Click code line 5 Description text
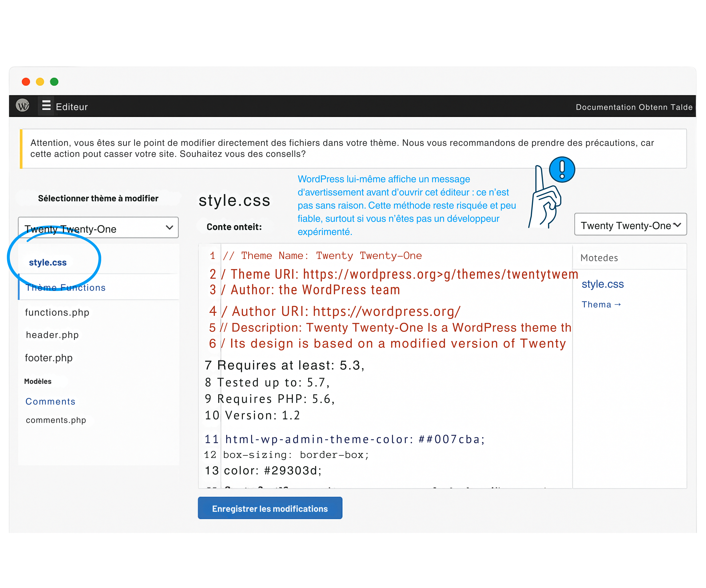The height and width of the screenshot is (588, 706). (x=390, y=328)
